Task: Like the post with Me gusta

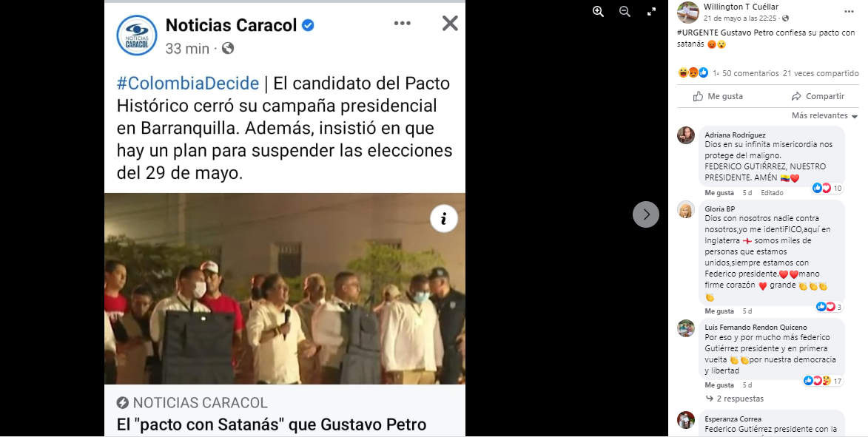Action: [x=718, y=96]
